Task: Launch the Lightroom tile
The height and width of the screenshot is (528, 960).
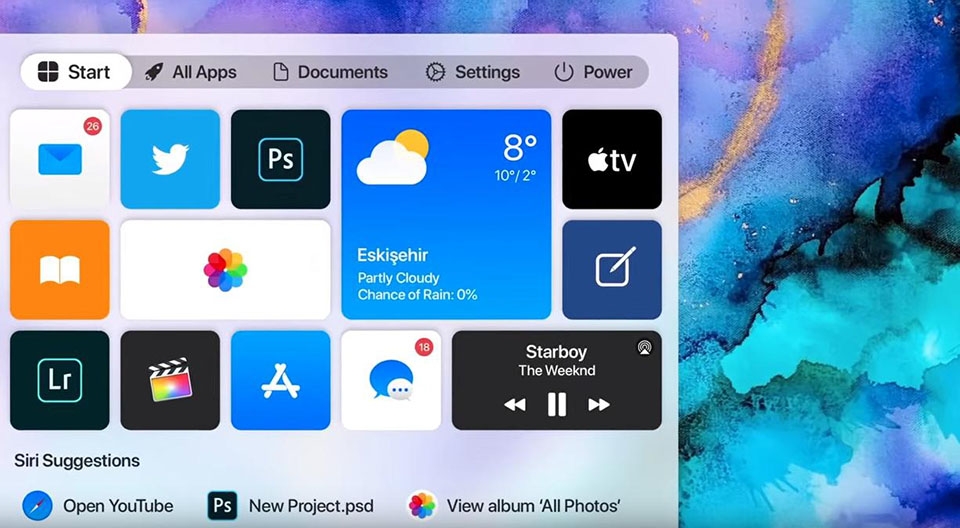Action: [x=60, y=380]
